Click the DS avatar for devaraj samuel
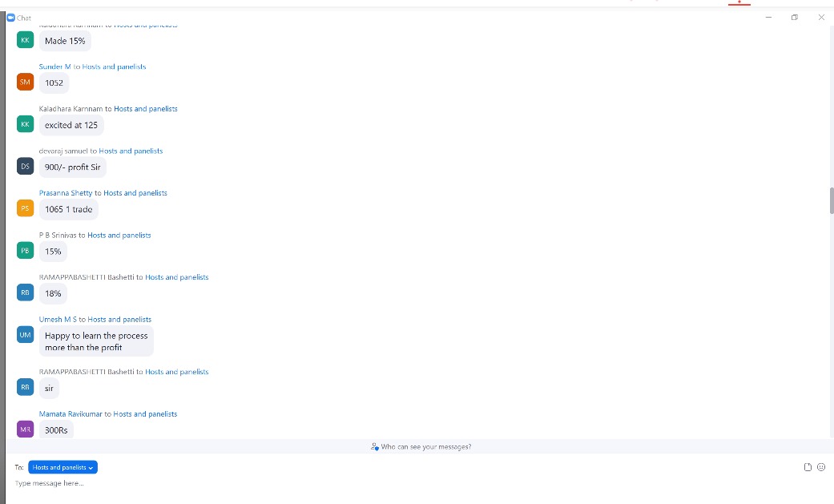 pyautogui.click(x=25, y=166)
